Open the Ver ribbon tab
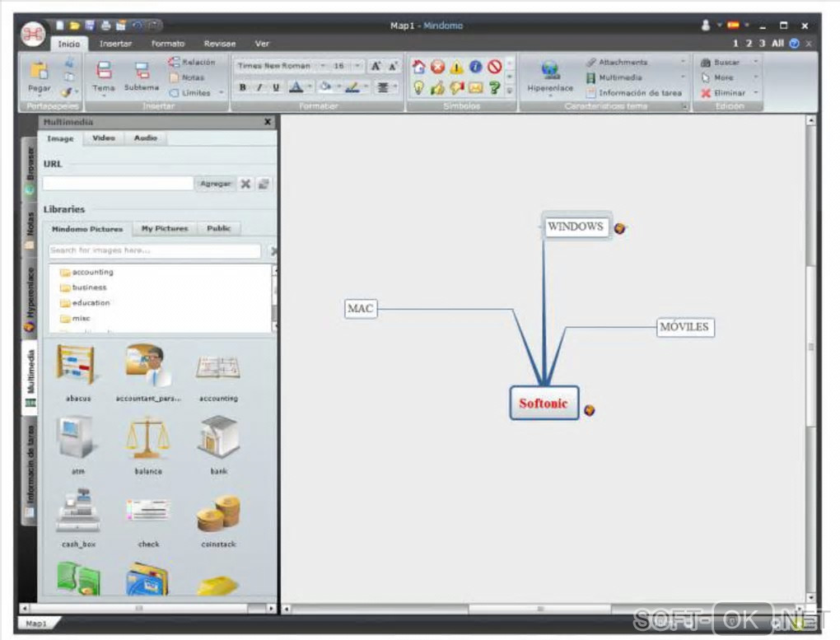 coord(262,44)
